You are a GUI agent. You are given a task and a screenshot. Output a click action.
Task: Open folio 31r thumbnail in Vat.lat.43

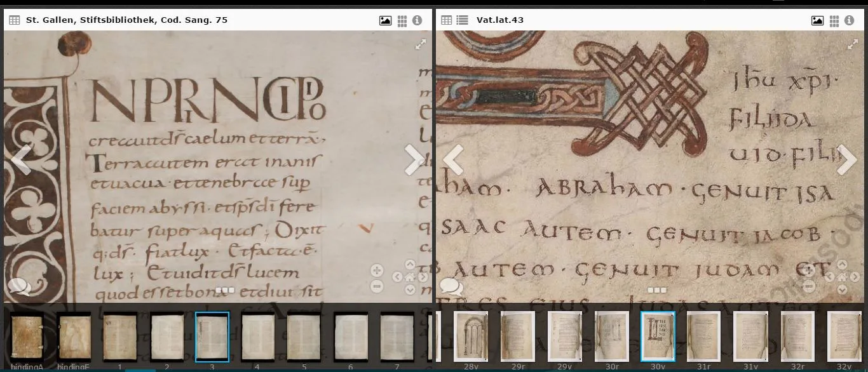coord(703,337)
